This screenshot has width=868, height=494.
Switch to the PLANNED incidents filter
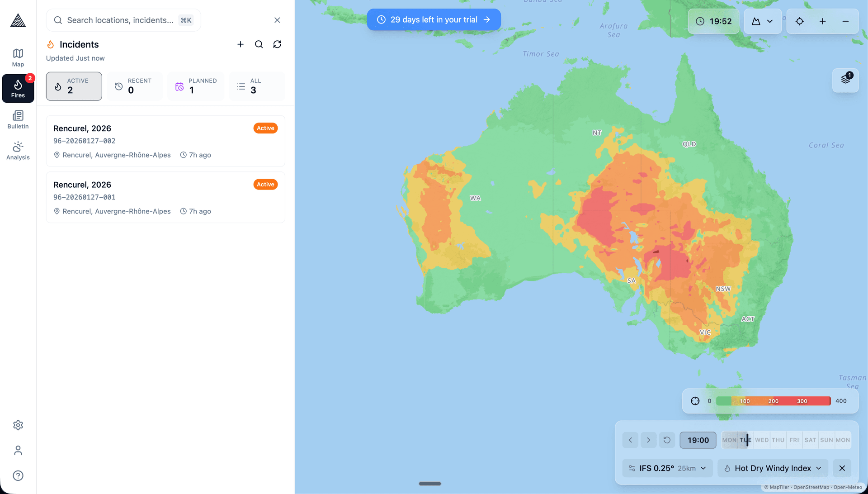tap(196, 86)
